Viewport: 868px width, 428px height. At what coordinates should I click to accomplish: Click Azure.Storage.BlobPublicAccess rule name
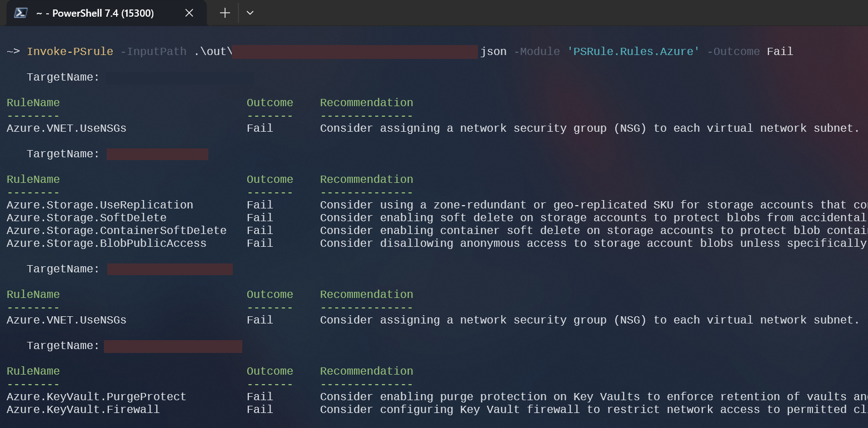[107, 243]
